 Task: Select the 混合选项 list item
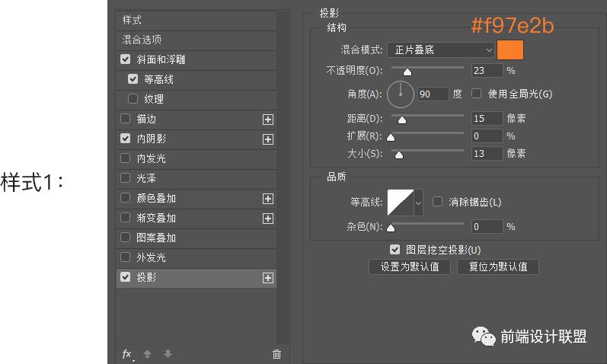tap(196, 40)
